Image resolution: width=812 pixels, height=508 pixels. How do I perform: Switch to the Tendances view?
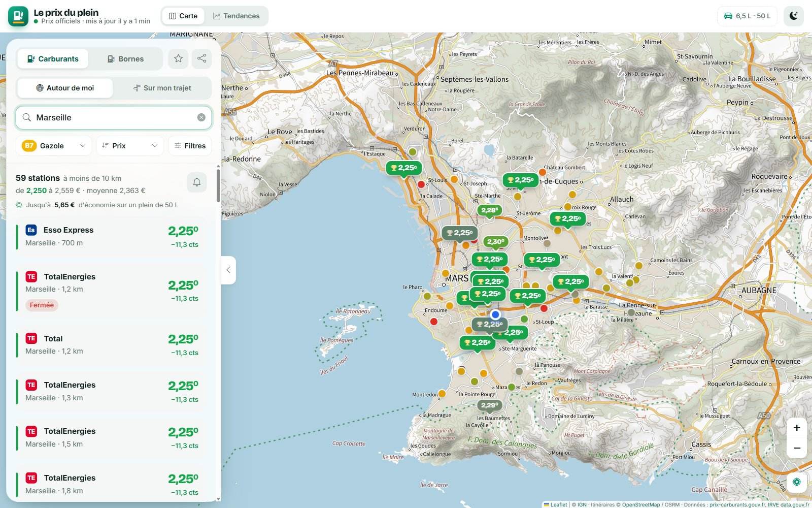[x=236, y=16]
